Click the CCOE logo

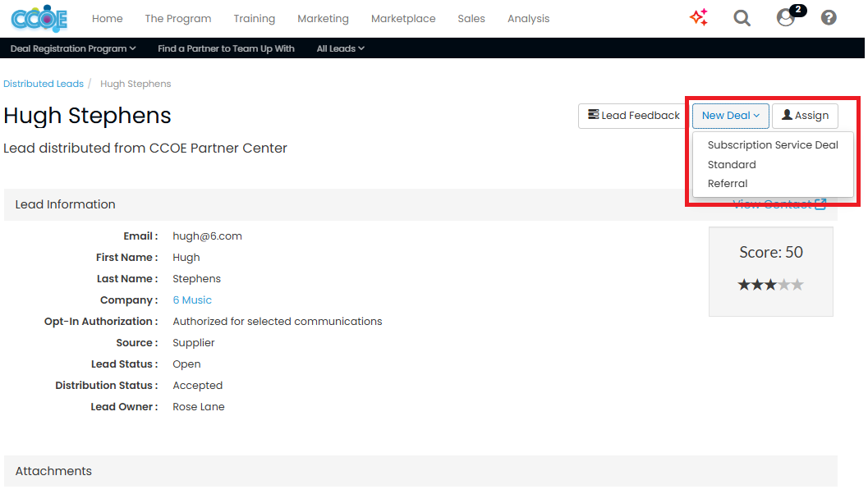pyautogui.click(x=39, y=18)
